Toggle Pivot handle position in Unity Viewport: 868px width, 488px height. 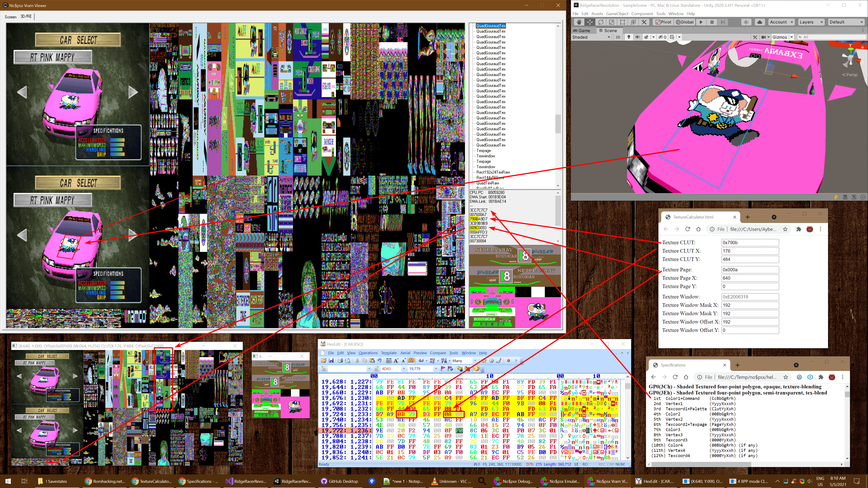[663, 22]
